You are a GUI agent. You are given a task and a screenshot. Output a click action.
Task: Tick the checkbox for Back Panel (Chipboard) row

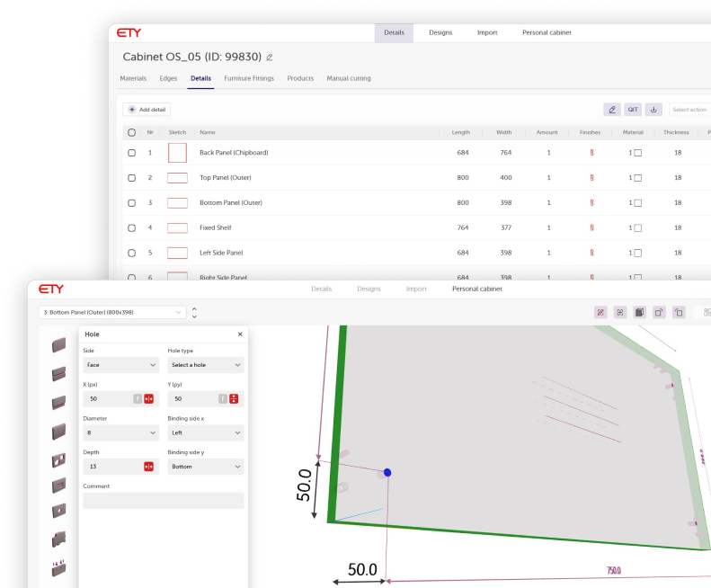pos(131,153)
